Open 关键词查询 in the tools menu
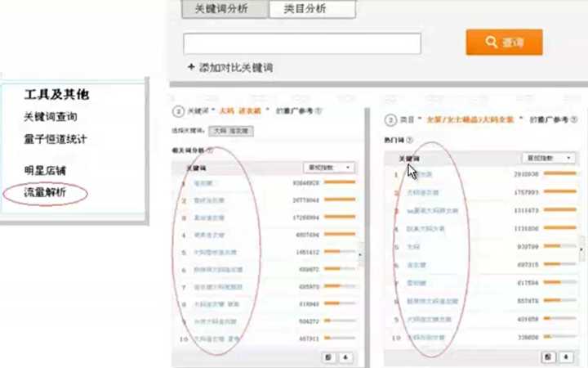This screenshot has height=368, width=588. tap(51, 117)
